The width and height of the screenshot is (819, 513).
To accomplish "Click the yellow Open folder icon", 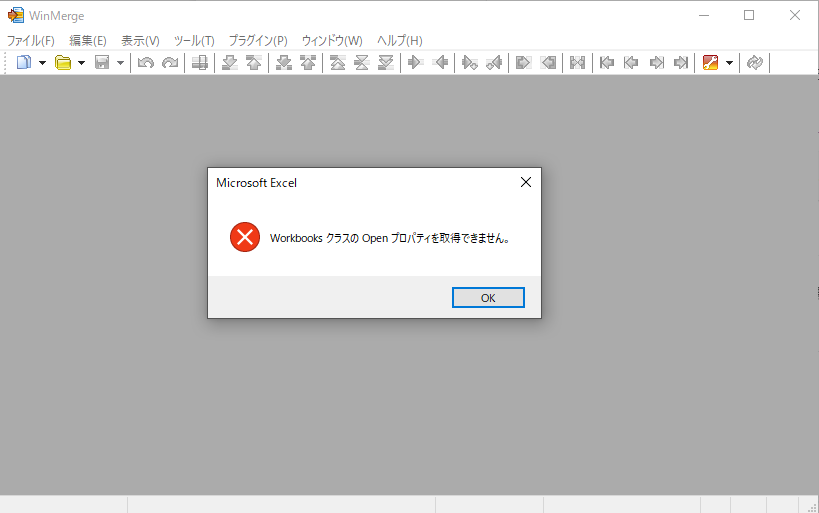I will (63, 63).
